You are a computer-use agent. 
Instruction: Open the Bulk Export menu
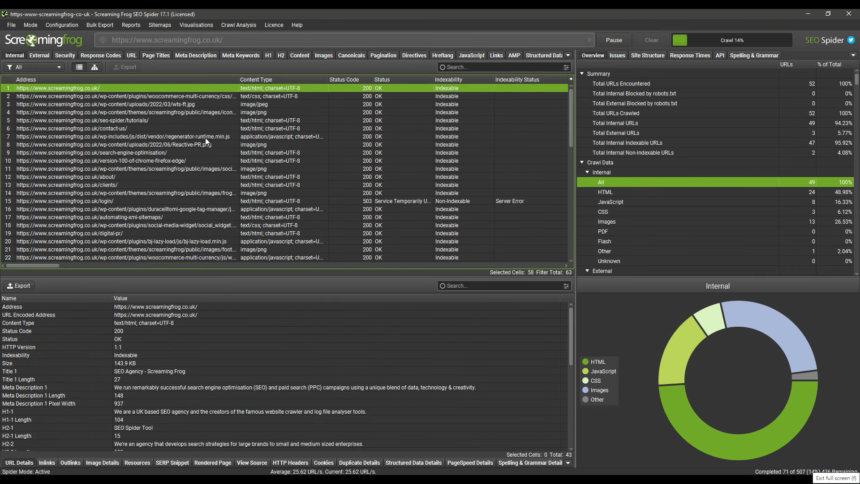tap(99, 24)
